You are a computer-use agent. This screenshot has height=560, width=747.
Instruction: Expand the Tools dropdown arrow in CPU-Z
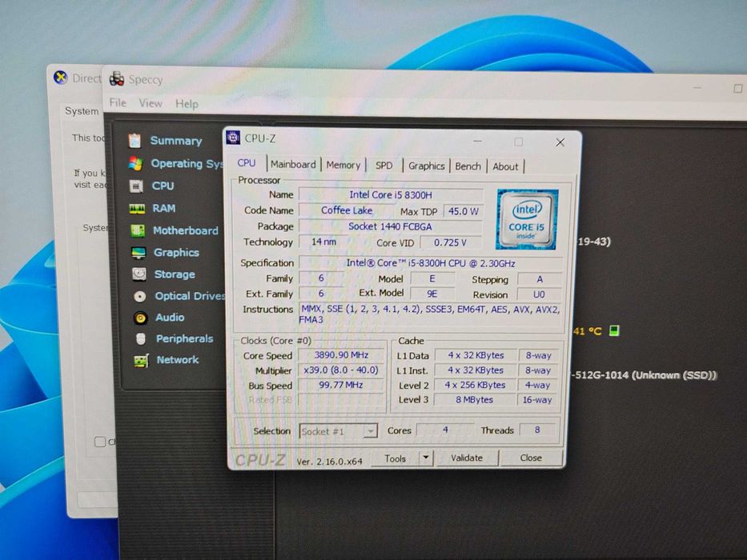pyautogui.click(x=426, y=458)
